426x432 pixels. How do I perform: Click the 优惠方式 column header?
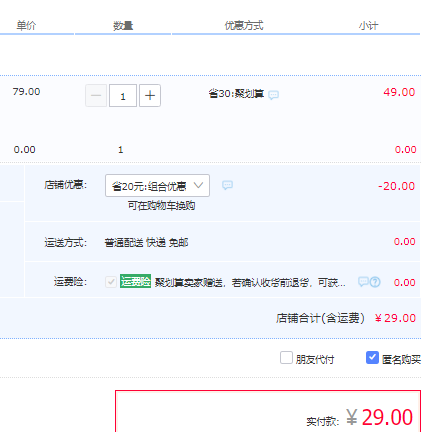[x=244, y=26]
